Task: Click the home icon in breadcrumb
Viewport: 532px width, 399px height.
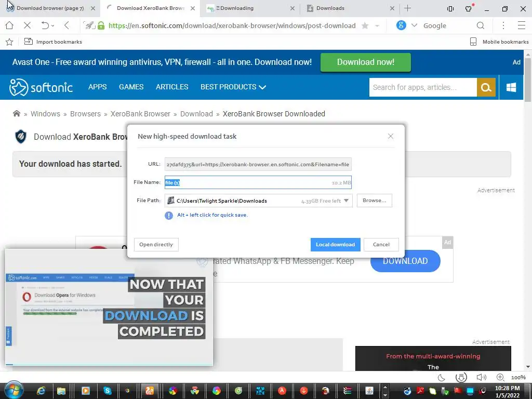Action: pos(16,114)
